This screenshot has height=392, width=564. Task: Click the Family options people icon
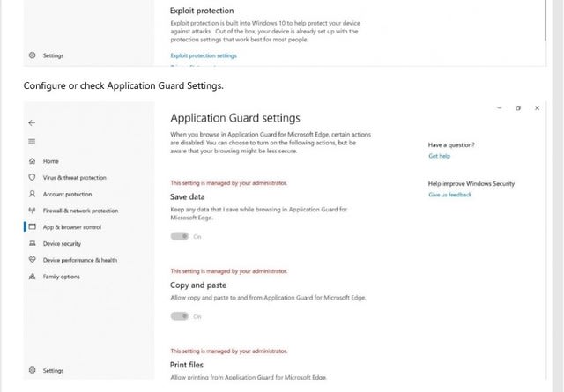click(32, 277)
